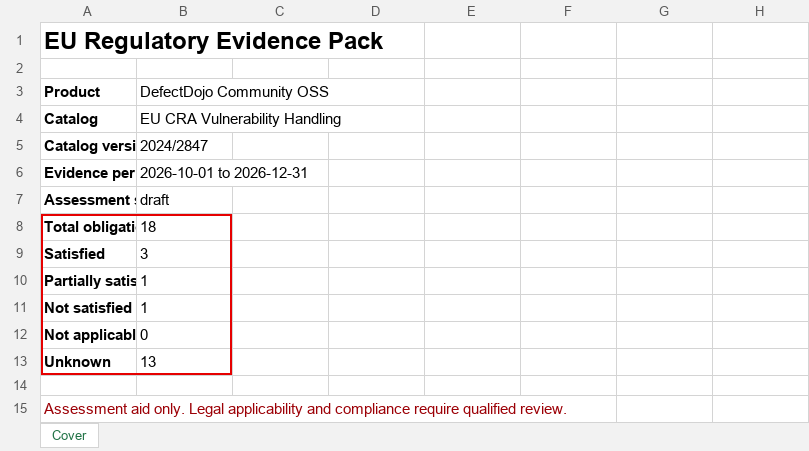
Task: Select the 'draft' status cell
Action: pos(185,200)
